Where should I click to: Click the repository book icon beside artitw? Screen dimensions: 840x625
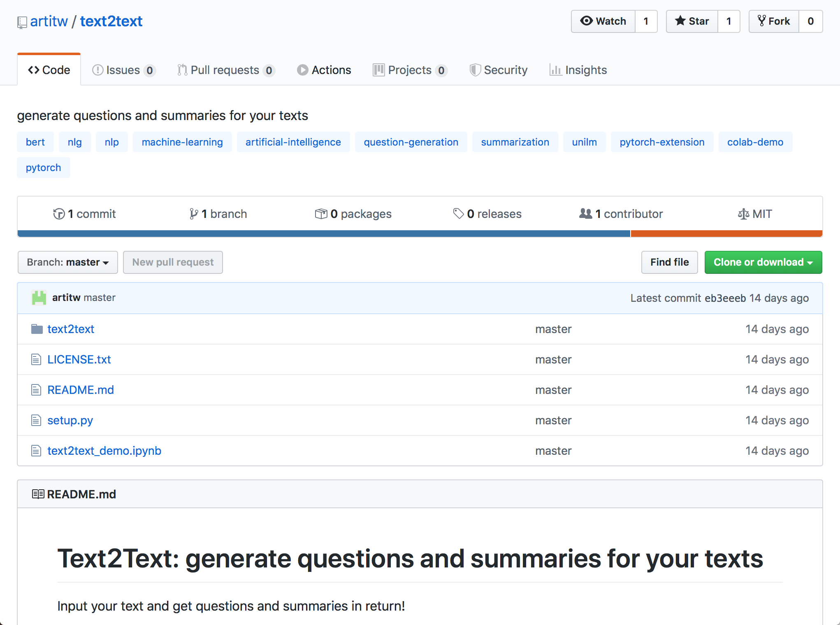pyautogui.click(x=22, y=22)
